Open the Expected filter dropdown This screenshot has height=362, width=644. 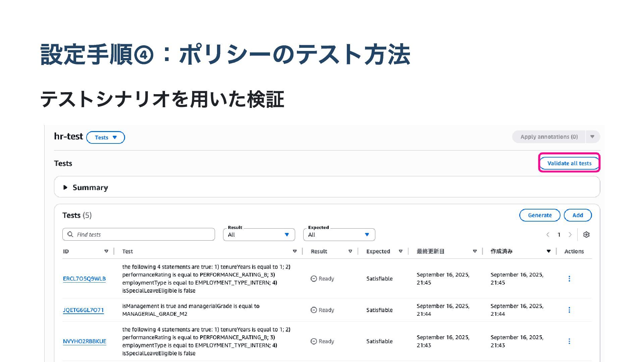coord(339,235)
